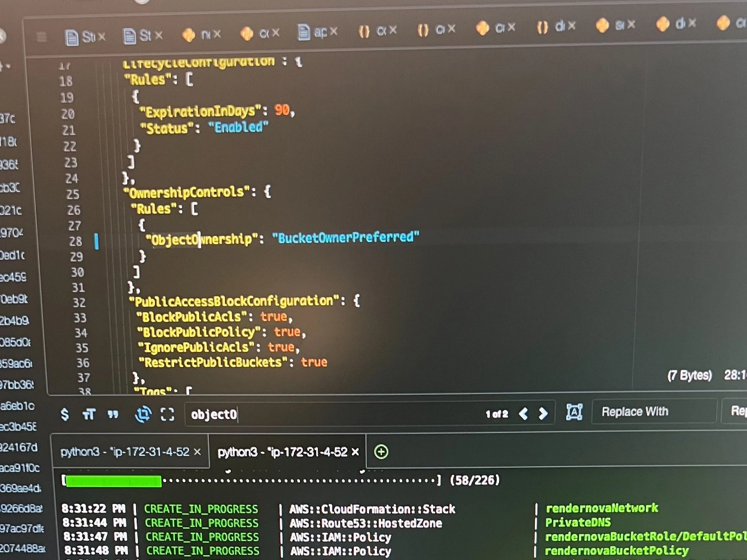747x560 pixels.
Task: Click the green deployment progress bar
Action: pyautogui.click(x=114, y=481)
